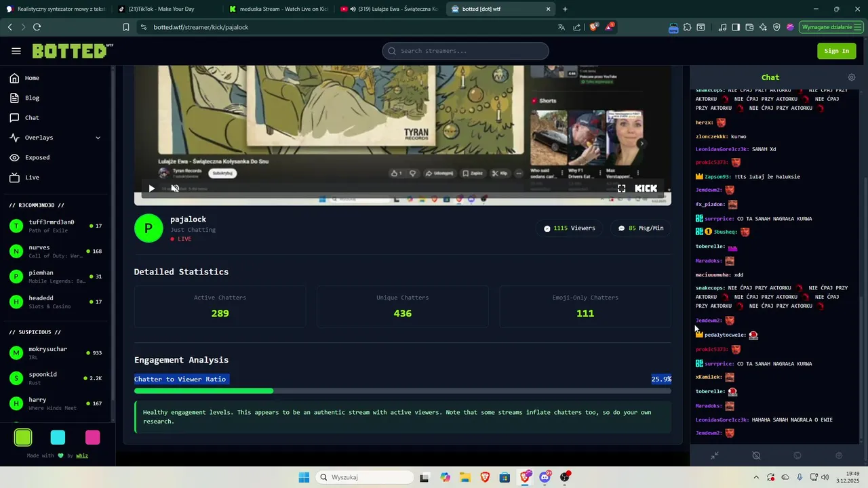Click the pajalock streamer name
Image resolution: width=868 pixels, height=488 pixels.
tap(188, 219)
